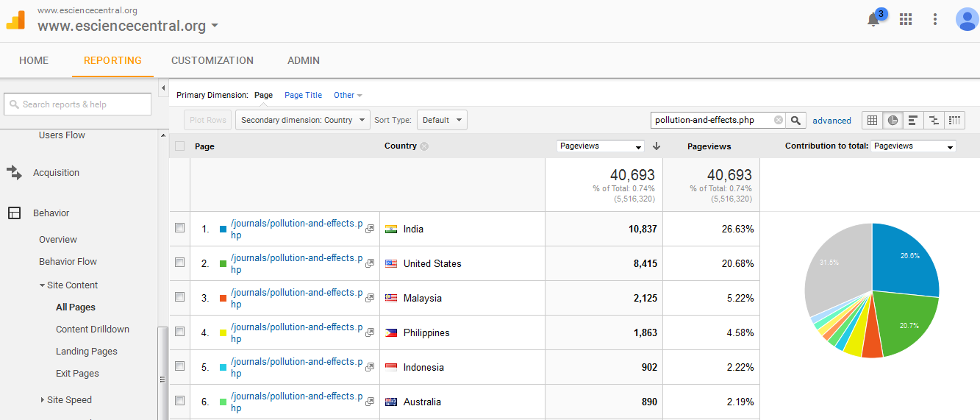
Task: Open the Landing Pages report
Action: click(87, 352)
